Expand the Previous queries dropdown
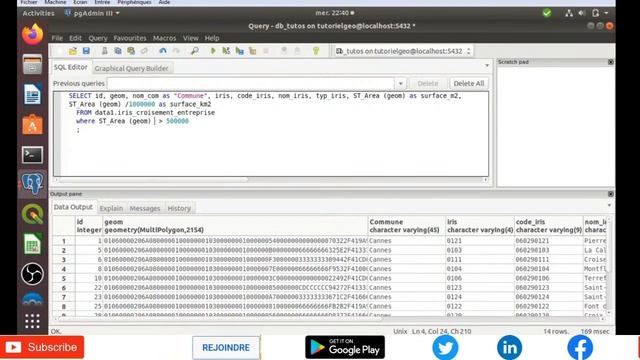Viewport: 640px width, 360px height. (400, 83)
